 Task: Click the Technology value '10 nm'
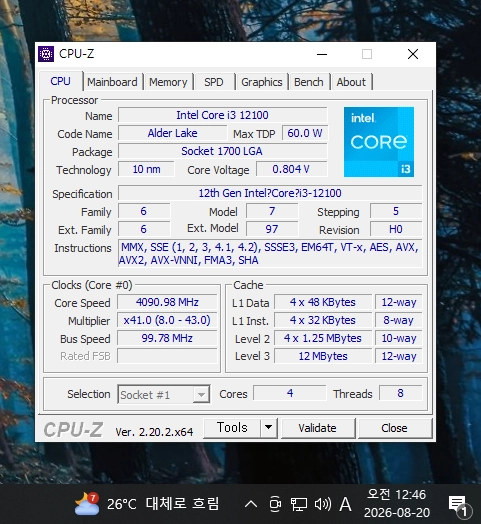pos(146,169)
